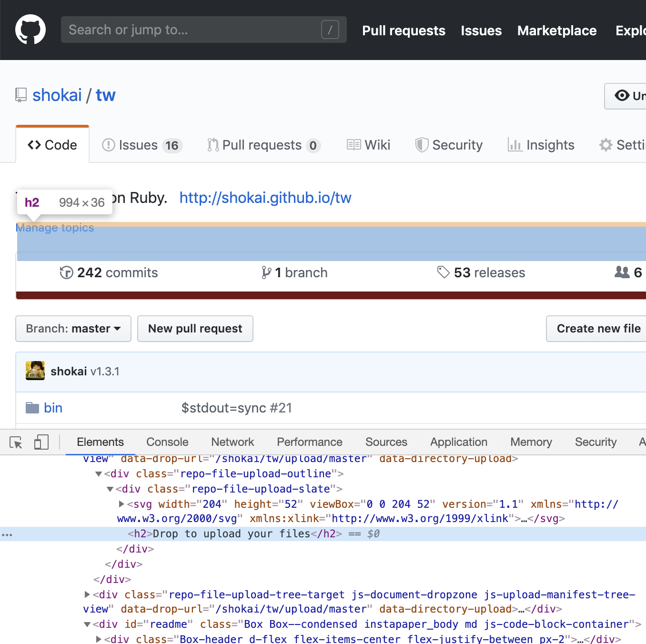Click the Issues tab exclamation icon
Viewport: 646px width, 644px height.
pyautogui.click(x=109, y=145)
